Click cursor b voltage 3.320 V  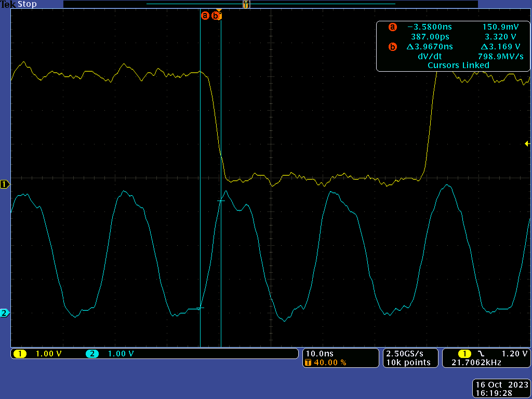point(500,37)
